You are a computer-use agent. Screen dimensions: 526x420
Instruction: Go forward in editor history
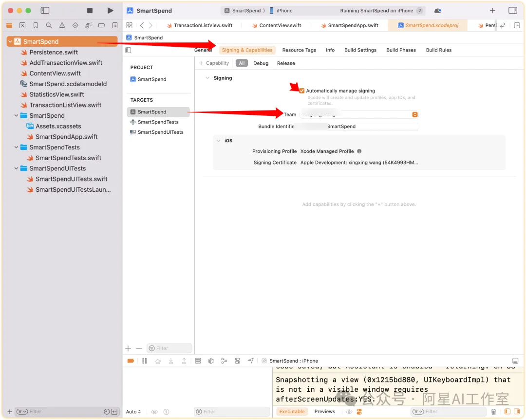pyautogui.click(x=150, y=25)
